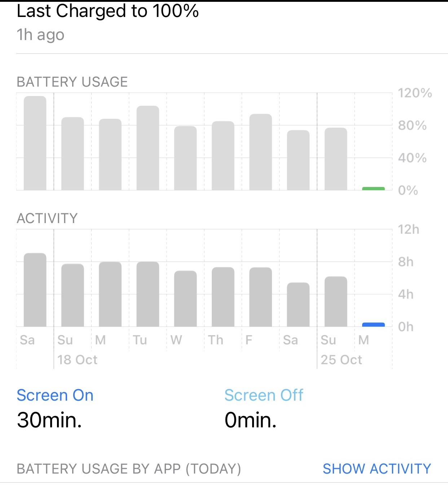Tap the 25 Oct date label
The width and height of the screenshot is (448, 488).
click(341, 360)
